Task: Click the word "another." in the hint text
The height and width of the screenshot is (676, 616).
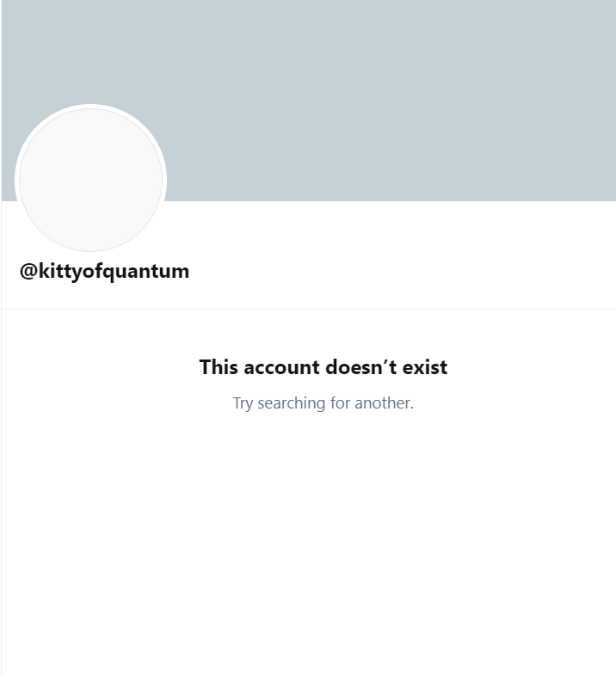Action: pyautogui.click(x=384, y=403)
